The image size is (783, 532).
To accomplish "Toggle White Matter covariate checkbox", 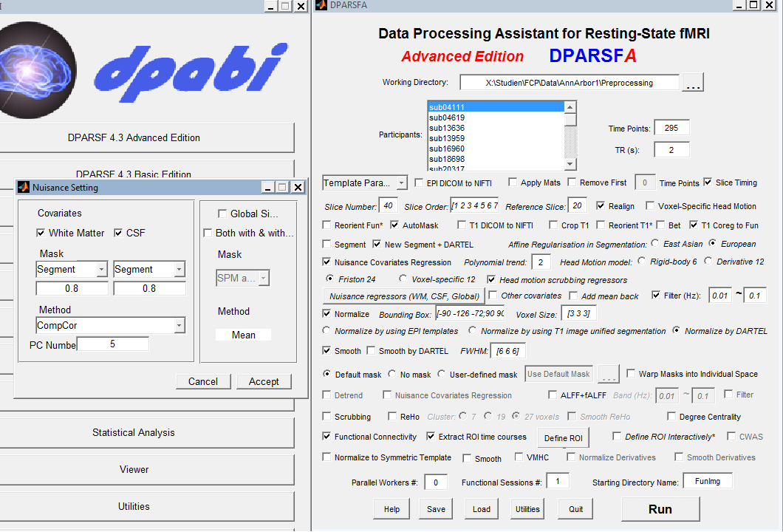I will pyautogui.click(x=41, y=233).
